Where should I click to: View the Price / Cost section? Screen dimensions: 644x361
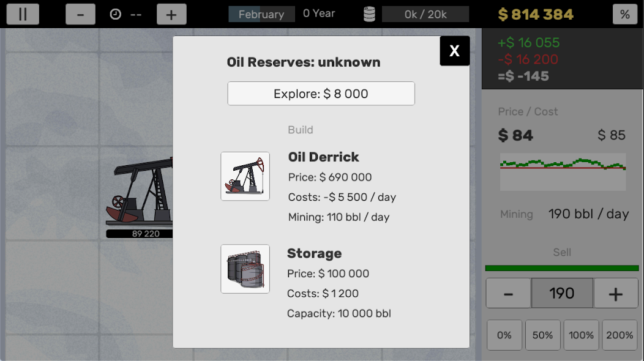[527, 111]
